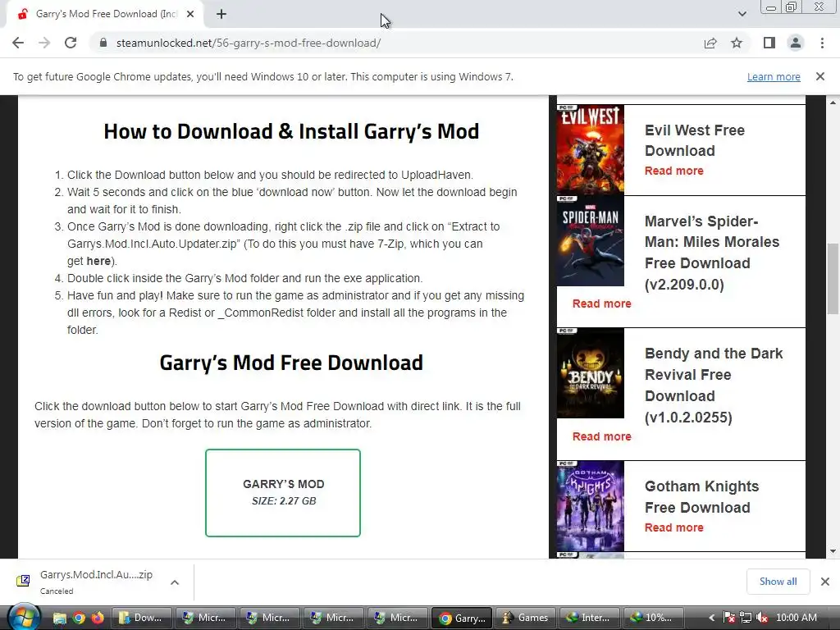Go back to the previous page
Screen dimensions: 840x630
[x=18, y=43]
